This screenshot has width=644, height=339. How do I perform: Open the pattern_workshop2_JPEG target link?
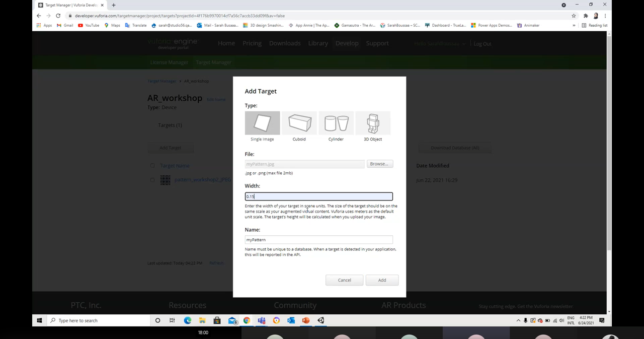pyautogui.click(x=203, y=180)
